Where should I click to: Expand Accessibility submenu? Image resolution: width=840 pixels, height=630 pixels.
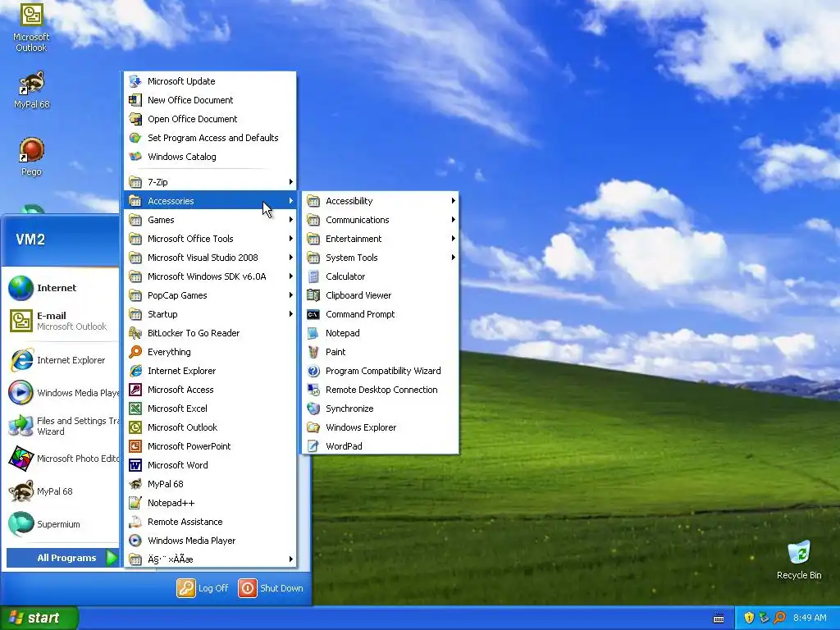tap(381, 201)
